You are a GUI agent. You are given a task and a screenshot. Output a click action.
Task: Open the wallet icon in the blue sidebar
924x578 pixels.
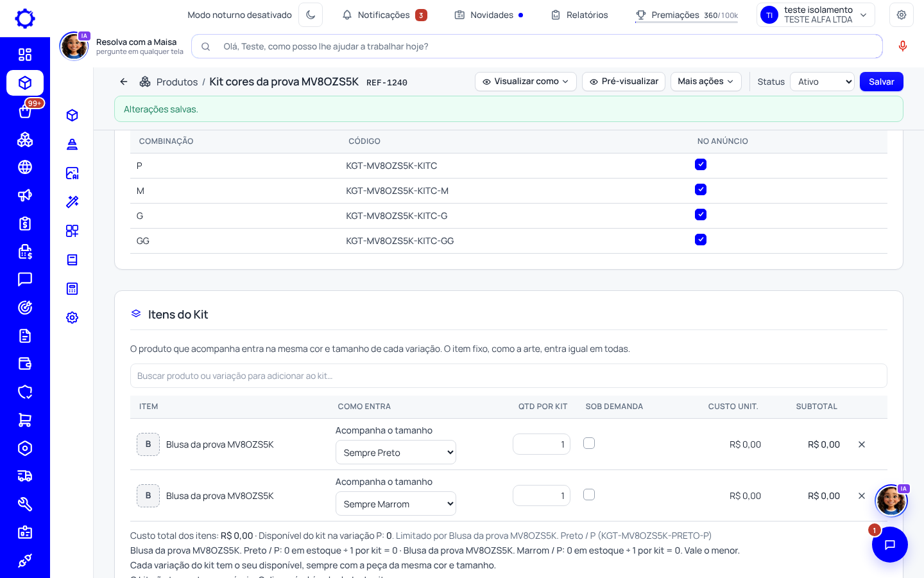coord(25,364)
